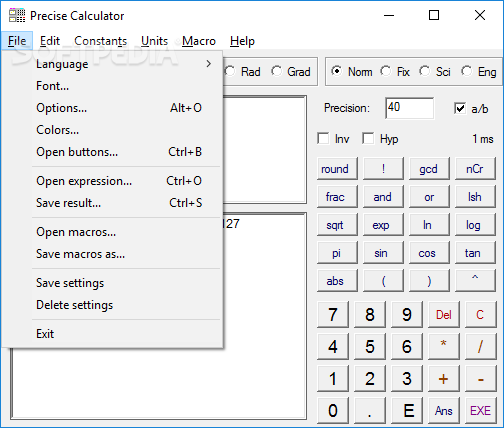Image resolution: width=504 pixels, height=428 pixels.
Task: Click the power ^ button
Action: pos(475,281)
